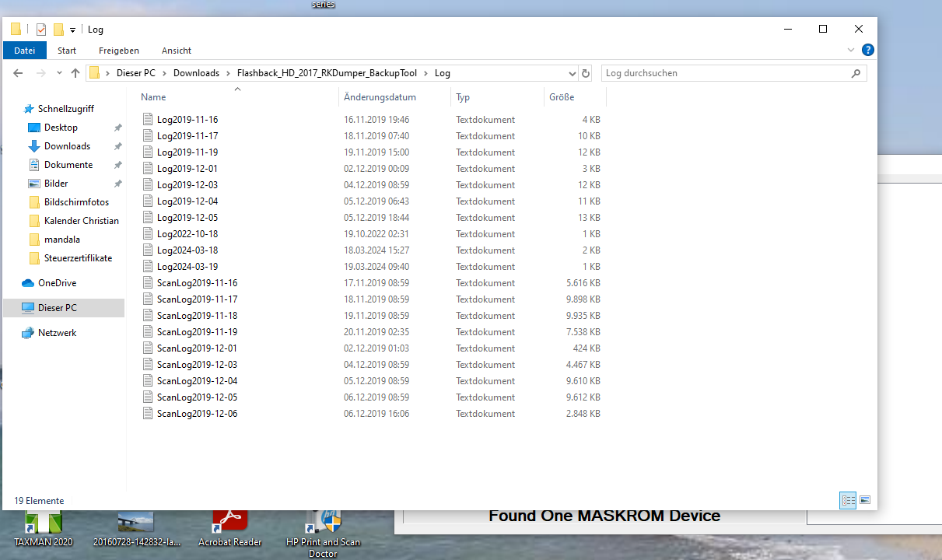Select file Log2019-12-03
Screen dimensions: 942x560
click(x=187, y=185)
